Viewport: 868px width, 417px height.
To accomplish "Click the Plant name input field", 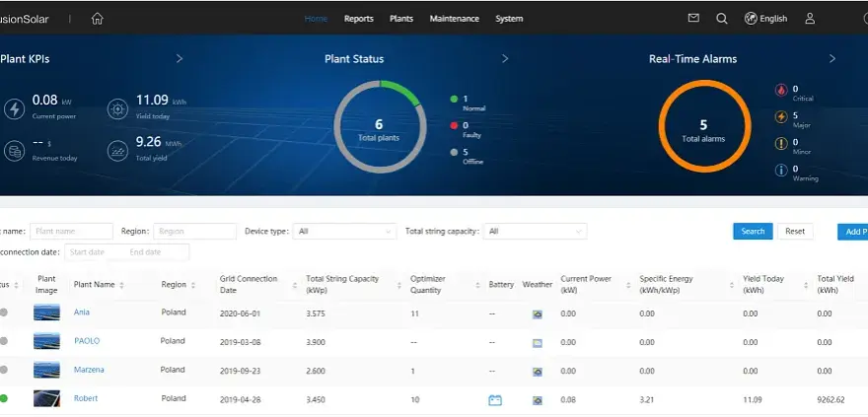I will [71, 232].
